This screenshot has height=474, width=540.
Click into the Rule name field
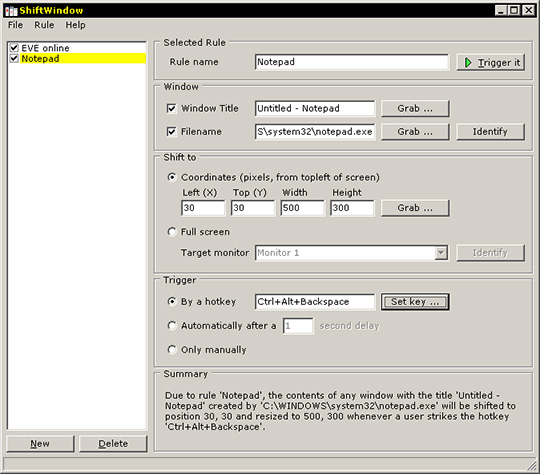(x=352, y=62)
